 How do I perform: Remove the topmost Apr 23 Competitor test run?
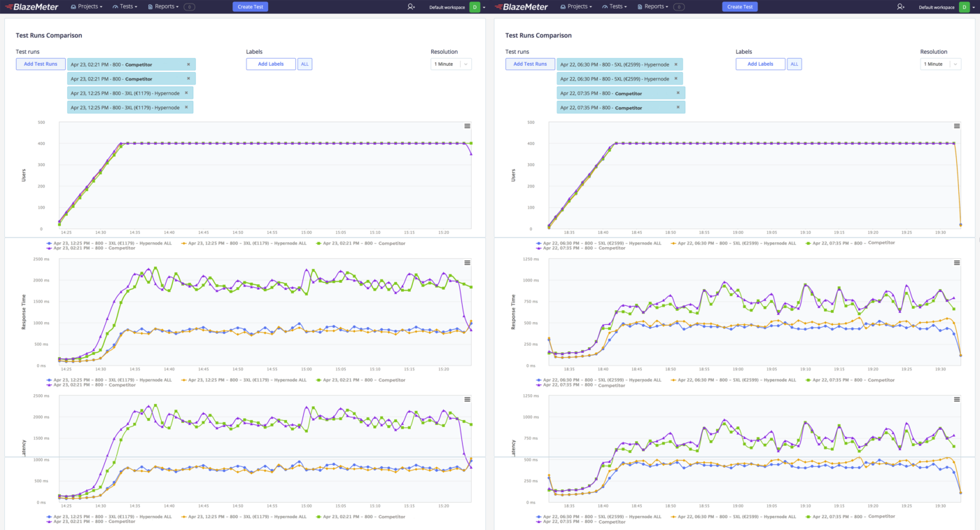pos(188,64)
